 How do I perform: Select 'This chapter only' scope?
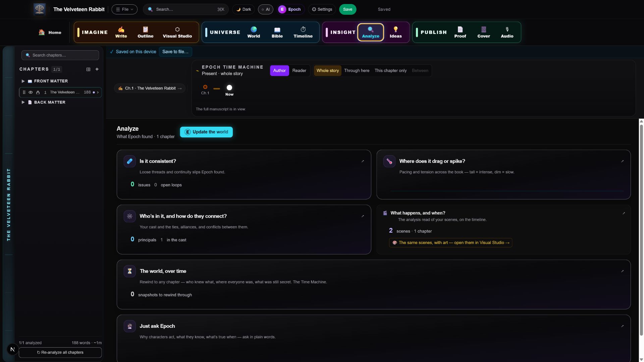coord(390,71)
